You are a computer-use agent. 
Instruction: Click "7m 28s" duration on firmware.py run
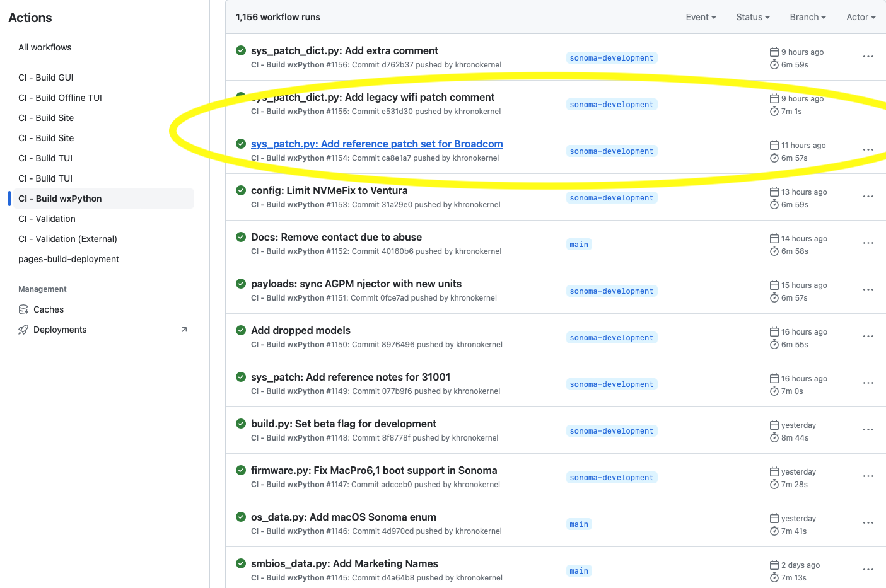click(x=795, y=485)
